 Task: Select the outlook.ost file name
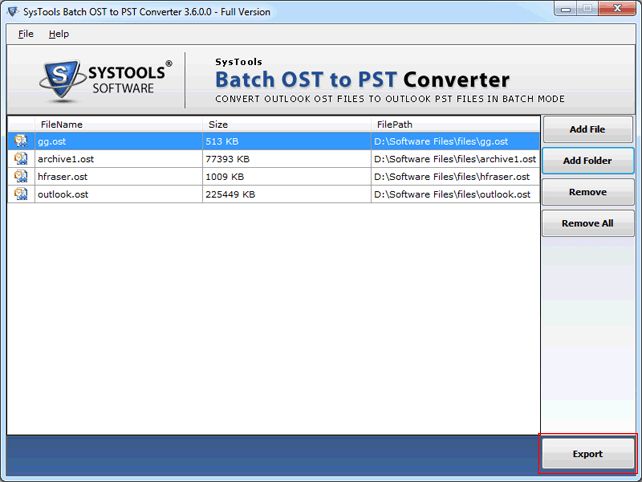(63, 194)
